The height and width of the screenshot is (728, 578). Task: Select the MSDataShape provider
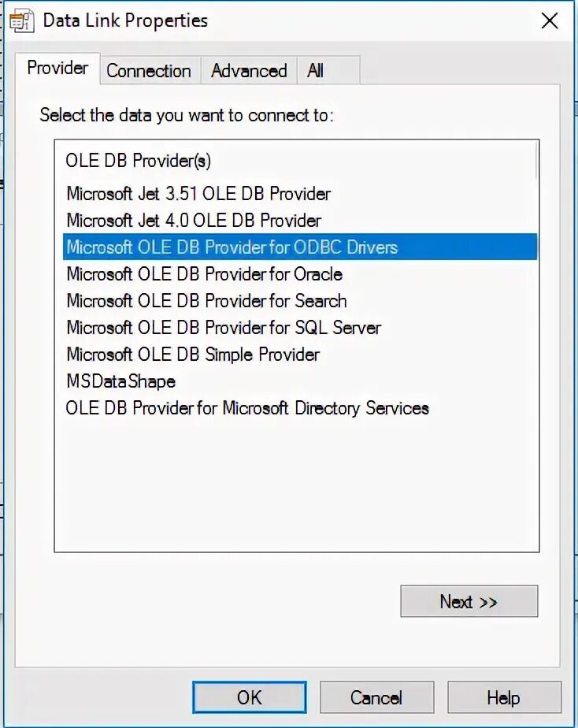click(x=121, y=381)
